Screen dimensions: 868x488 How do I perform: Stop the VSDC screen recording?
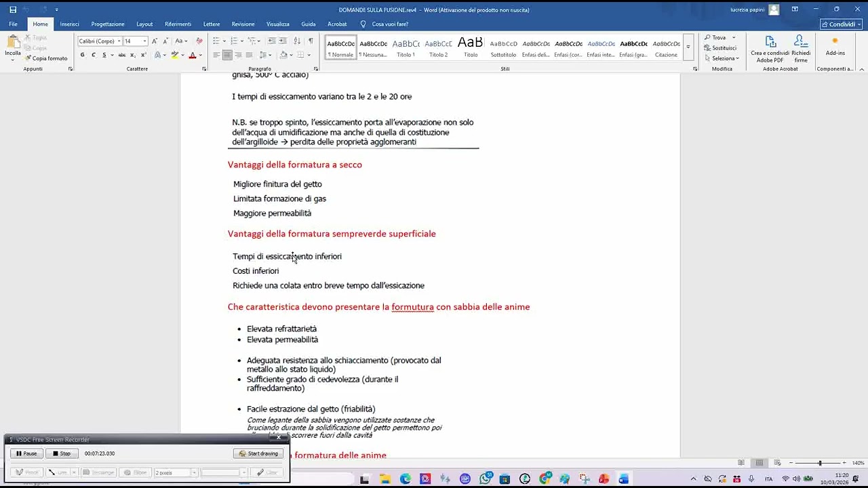(x=62, y=453)
